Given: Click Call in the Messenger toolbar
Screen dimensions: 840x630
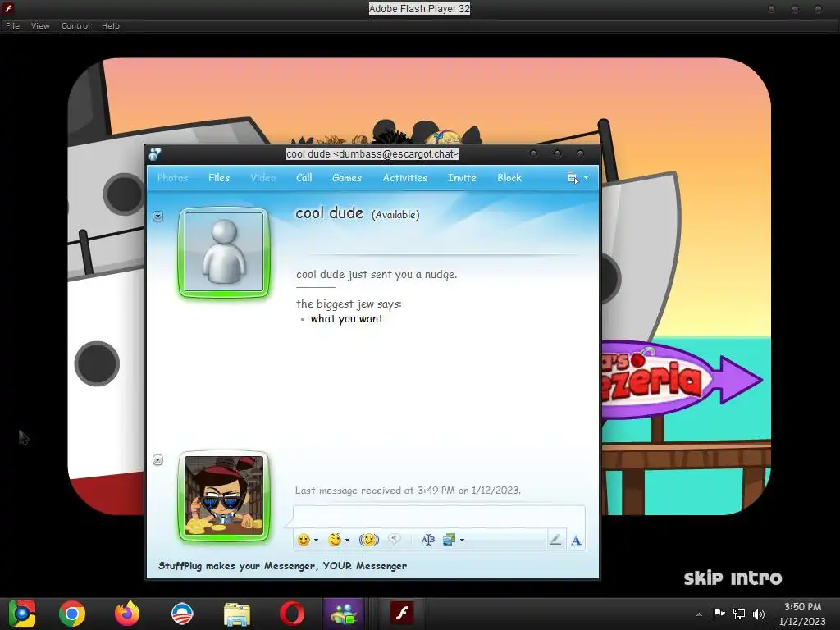Looking at the screenshot, I should coord(304,178).
